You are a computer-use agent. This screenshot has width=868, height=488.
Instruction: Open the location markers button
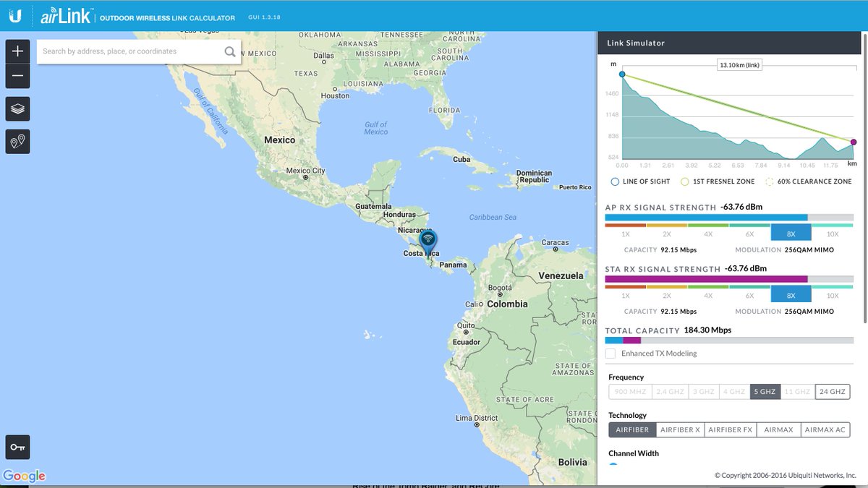[x=18, y=142]
